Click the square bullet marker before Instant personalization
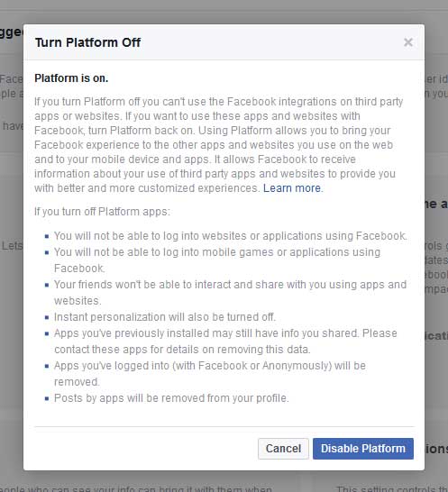 (x=47, y=317)
